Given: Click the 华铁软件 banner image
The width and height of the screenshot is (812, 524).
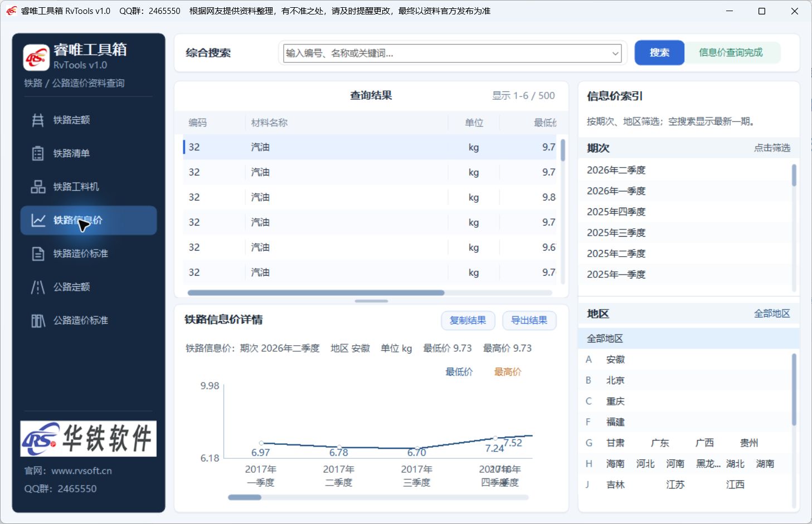Looking at the screenshot, I should tap(89, 438).
